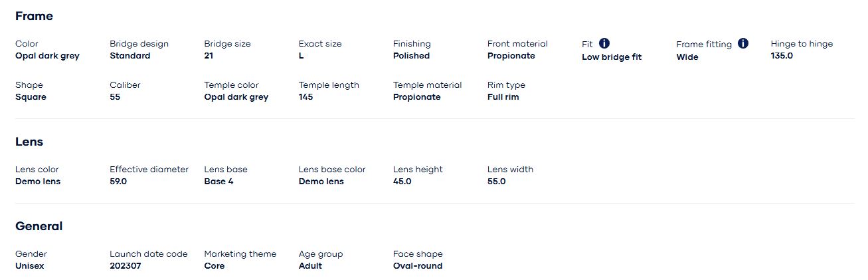Select the Hinge to hinge value 135.0
The width and height of the screenshot is (868, 280).
point(782,56)
